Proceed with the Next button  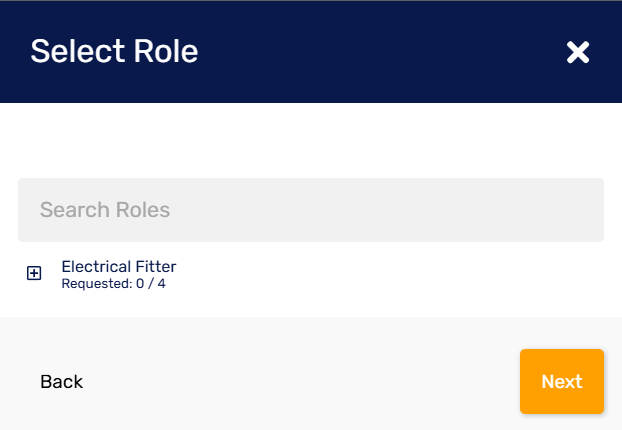pyautogui.click(x=561, y=381)
